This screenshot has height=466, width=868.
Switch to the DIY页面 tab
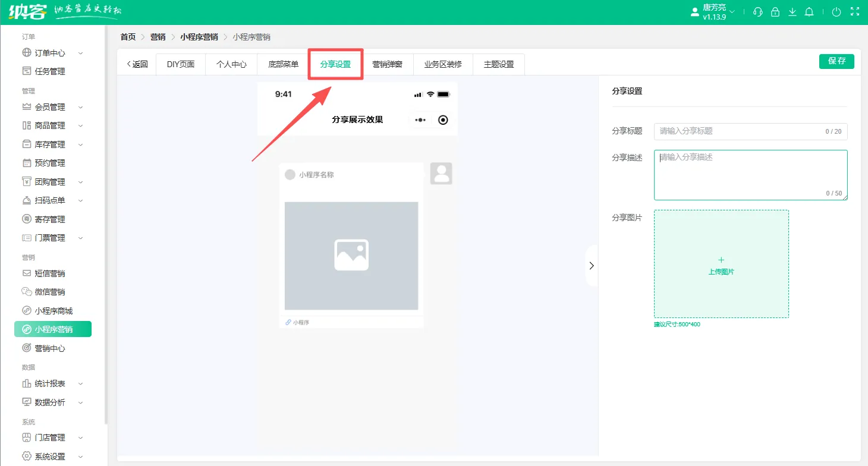[x=181, y=64]
